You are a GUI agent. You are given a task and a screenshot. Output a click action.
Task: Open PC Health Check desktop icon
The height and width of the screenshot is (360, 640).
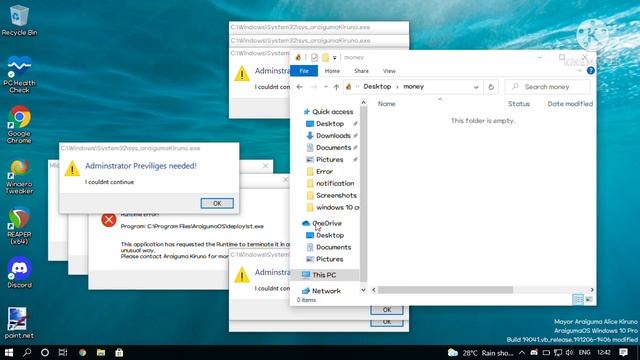[x=19, y=74]
